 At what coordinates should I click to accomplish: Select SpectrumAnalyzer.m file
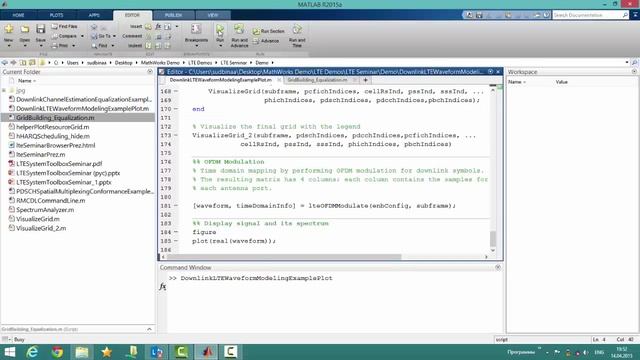coord(45,210)
